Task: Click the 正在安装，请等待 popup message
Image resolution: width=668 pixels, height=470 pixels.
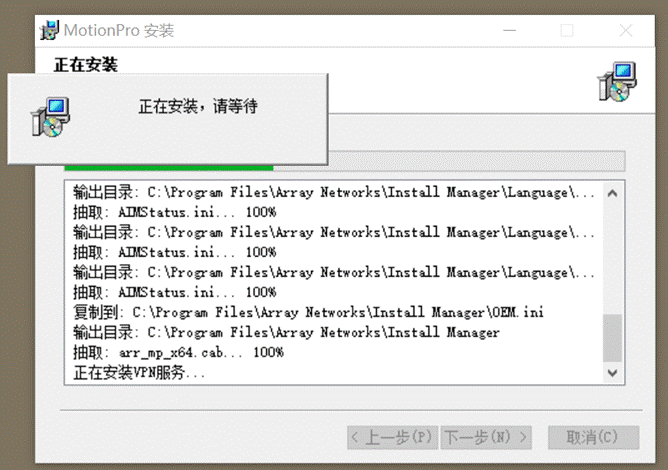Action: [x=198, y=106]
